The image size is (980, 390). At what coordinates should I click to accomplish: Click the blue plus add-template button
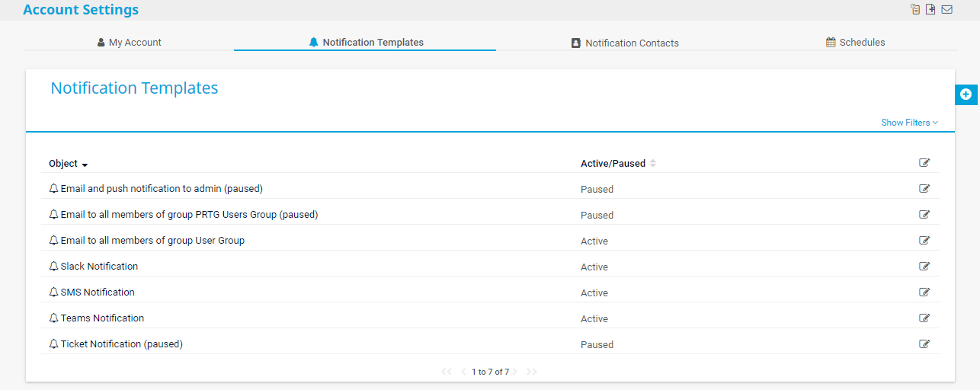click(966, 94)
